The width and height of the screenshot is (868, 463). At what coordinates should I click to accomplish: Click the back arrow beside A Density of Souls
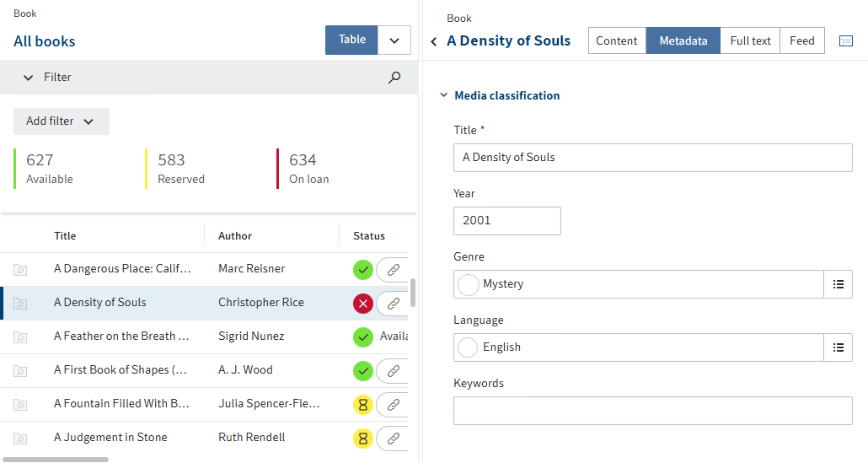pos(434,41)
